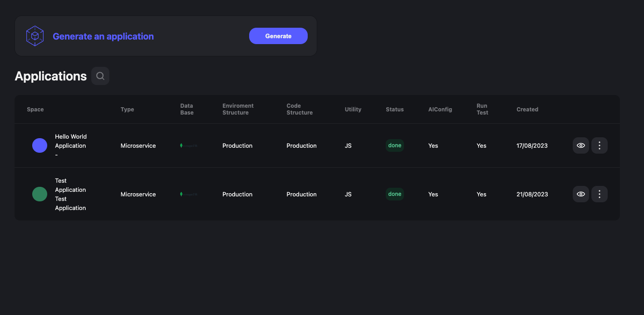Screen dimensions: 644x315
Task: Click the done status badge in Hello World row
Action: [x=394, y=145]
